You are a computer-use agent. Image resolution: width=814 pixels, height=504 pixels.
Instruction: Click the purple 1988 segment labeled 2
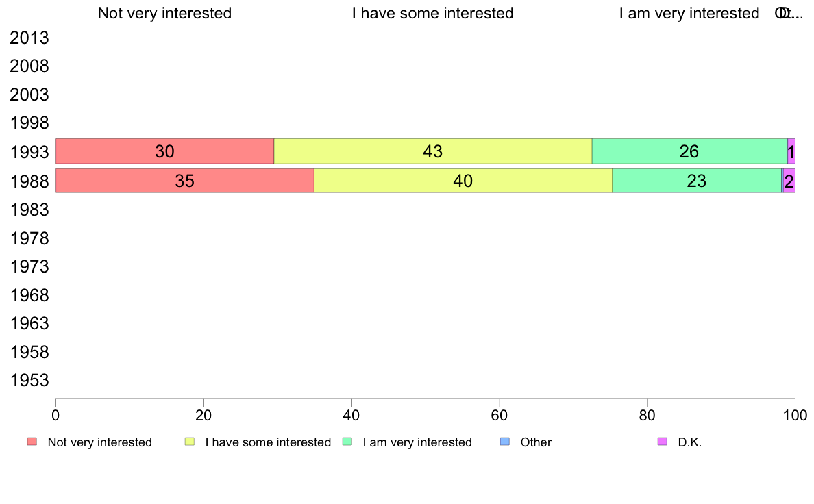(789, 181)
